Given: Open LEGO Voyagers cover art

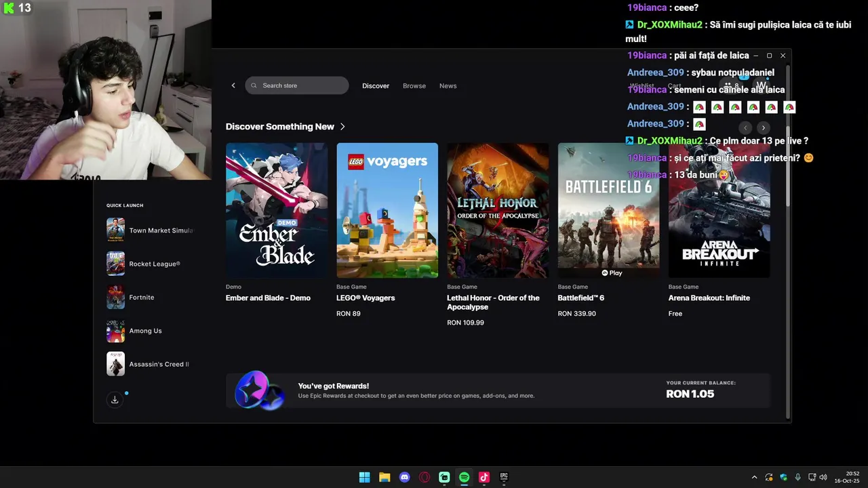Looking at the screenshot, I should click(387, 210).
